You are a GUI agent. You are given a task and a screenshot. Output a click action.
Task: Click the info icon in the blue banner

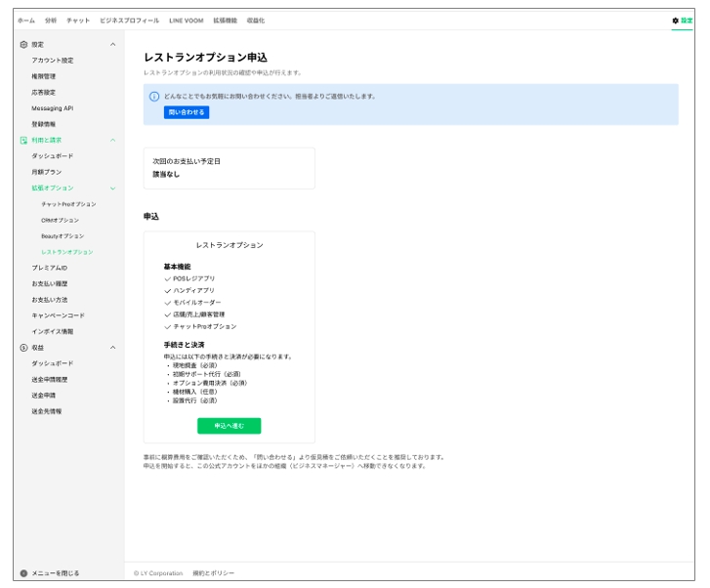(154, 97)
